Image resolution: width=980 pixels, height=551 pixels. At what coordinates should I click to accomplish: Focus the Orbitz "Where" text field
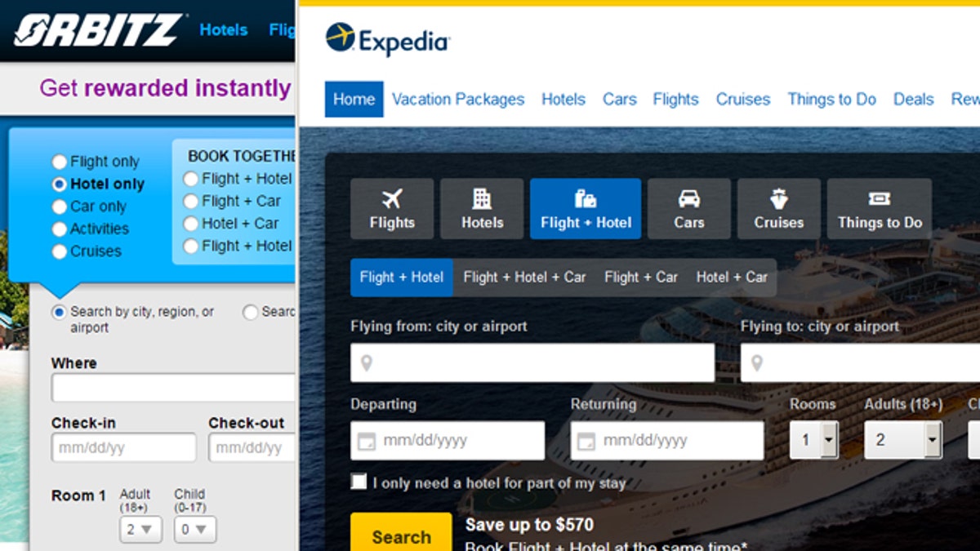click(x=173, y=389)
